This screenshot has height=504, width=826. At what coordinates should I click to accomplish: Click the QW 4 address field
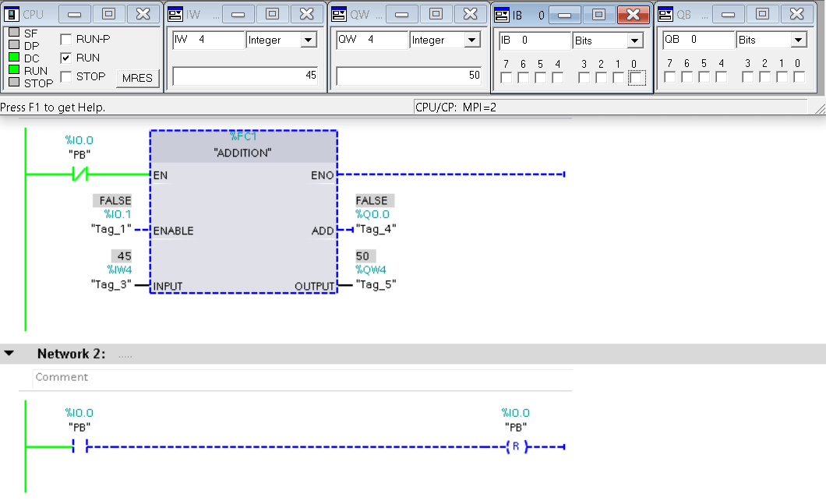pyautogui.click(x=372, y=40)
